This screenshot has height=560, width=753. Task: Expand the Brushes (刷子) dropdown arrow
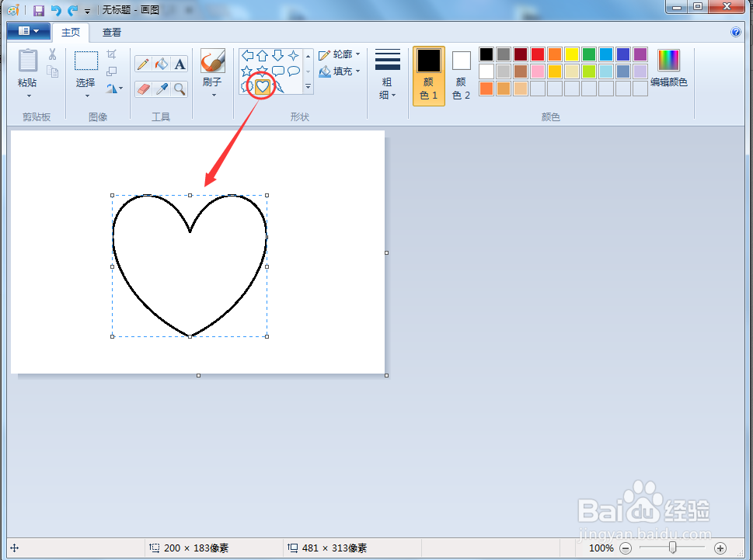(x=214, y=95)
